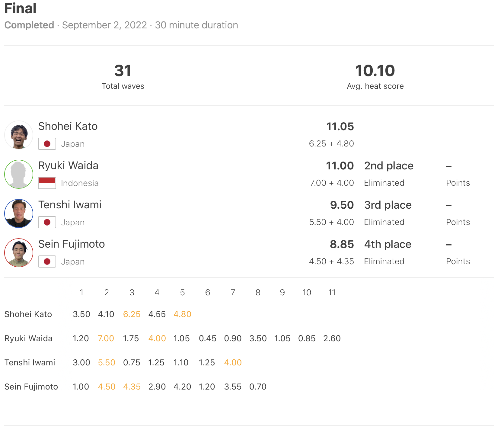Click Ryuki Waida's 7.00 wave score
Viewport: 504px width, 430px height.
click(x=106, y=339)
